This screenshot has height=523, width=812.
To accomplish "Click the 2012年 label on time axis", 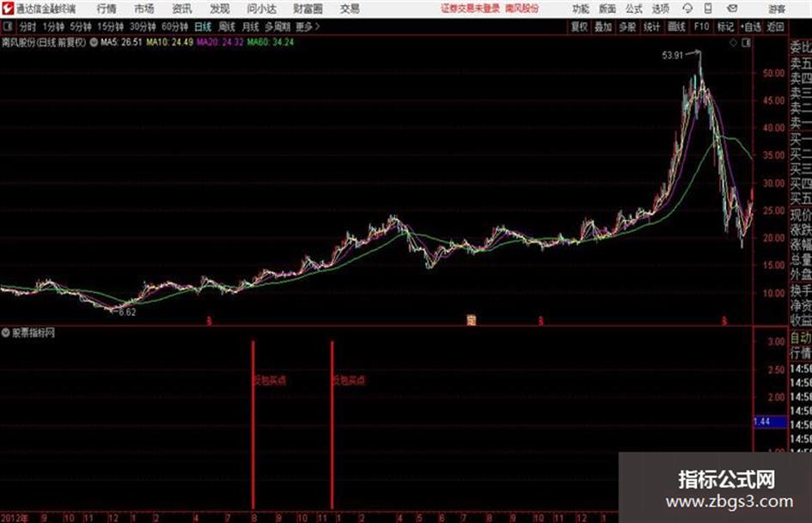I will 15,518.
